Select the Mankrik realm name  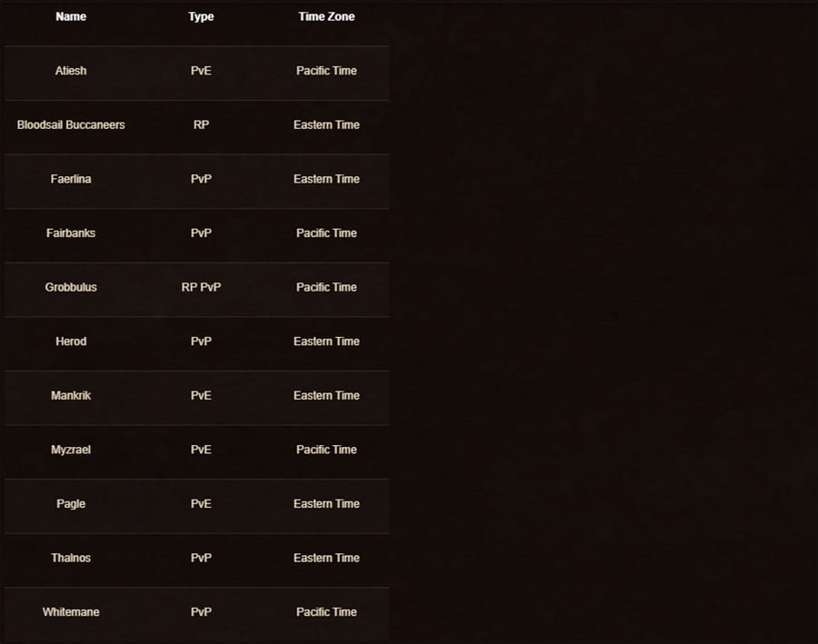coord(71,396)
